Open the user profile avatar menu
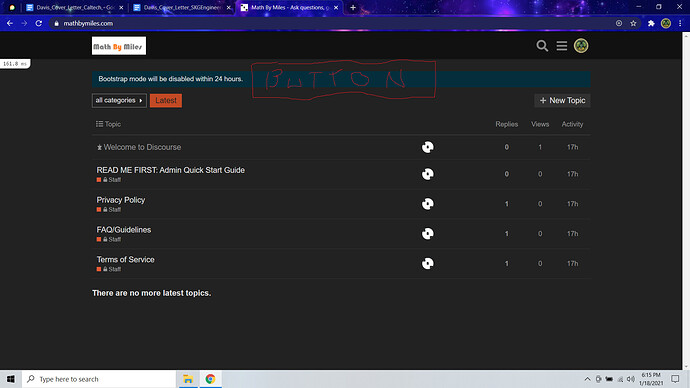Viewport: 690px width, 388px height. [x=581, y=46]
